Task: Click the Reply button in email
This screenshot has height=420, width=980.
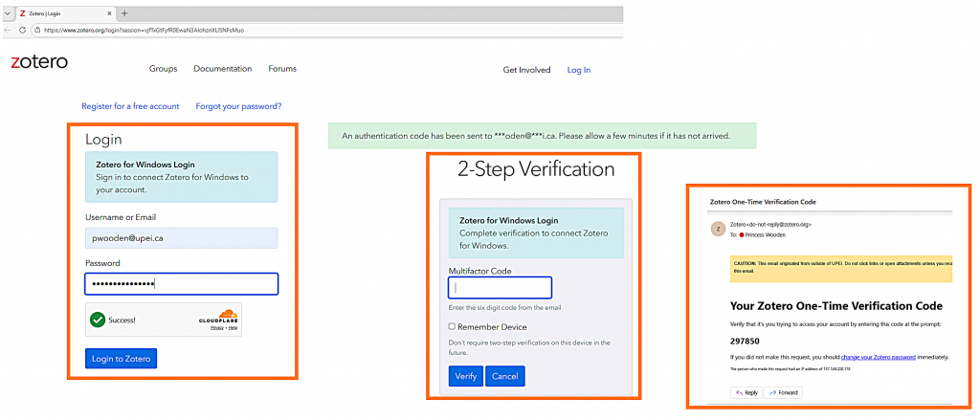Action: [x=746, y=392]
